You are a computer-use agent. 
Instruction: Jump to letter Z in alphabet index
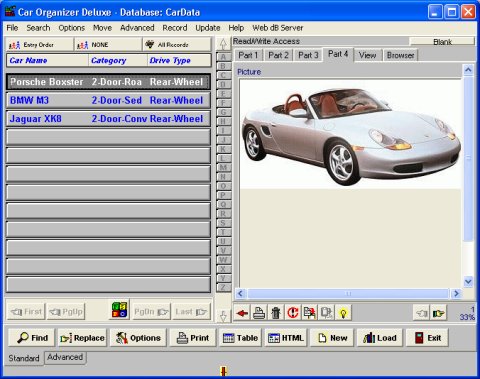pos(223,287)
